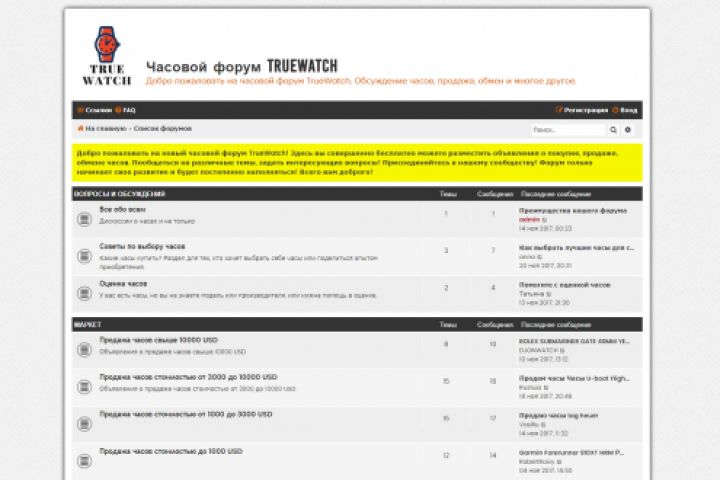This screenshot has height=480, width=720.
Task: View the admin user profile
Action: pyautogui.click(x=529, y=220)
